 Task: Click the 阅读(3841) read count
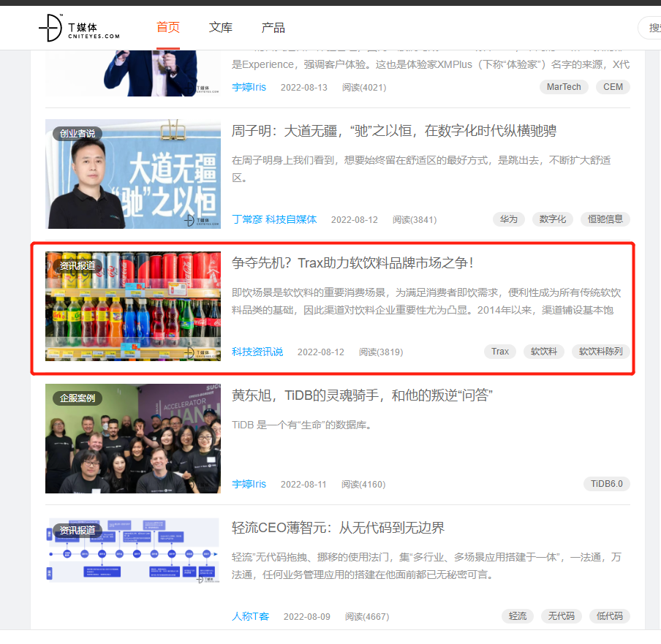point(415,220)
